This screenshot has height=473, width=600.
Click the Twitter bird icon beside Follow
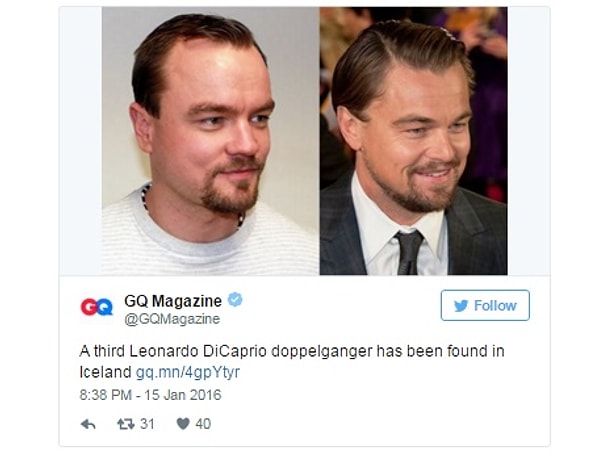coord(461,305)
